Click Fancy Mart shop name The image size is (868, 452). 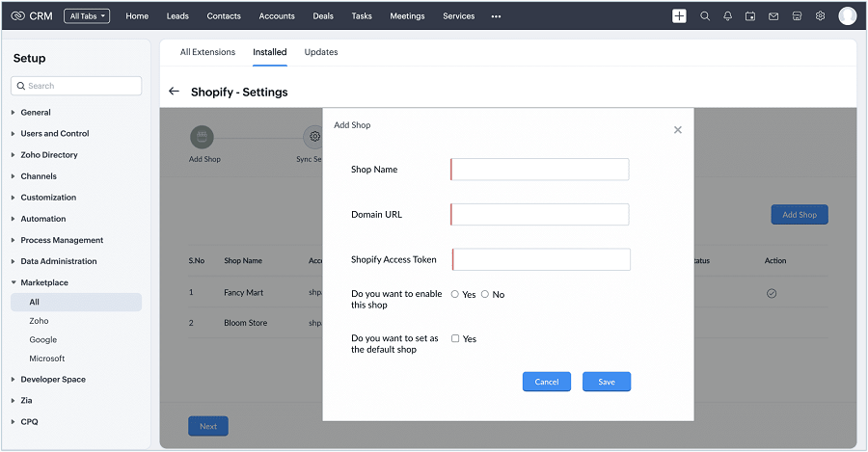coord(244,293)
